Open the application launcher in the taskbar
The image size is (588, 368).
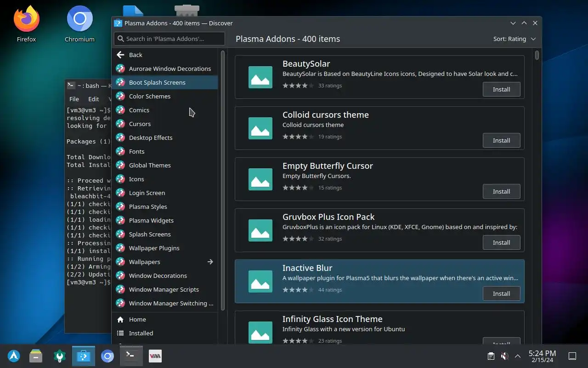tap(14, 356)
